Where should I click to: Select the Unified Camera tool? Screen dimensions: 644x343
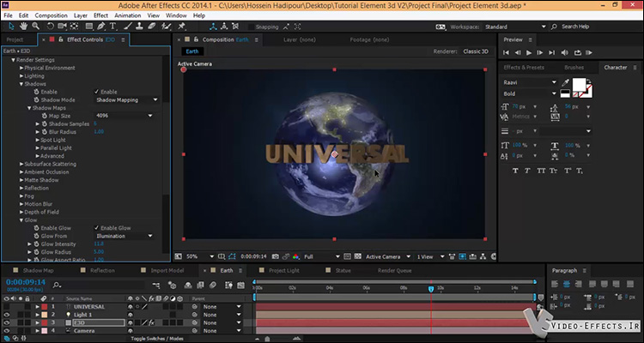click(62, 27)
